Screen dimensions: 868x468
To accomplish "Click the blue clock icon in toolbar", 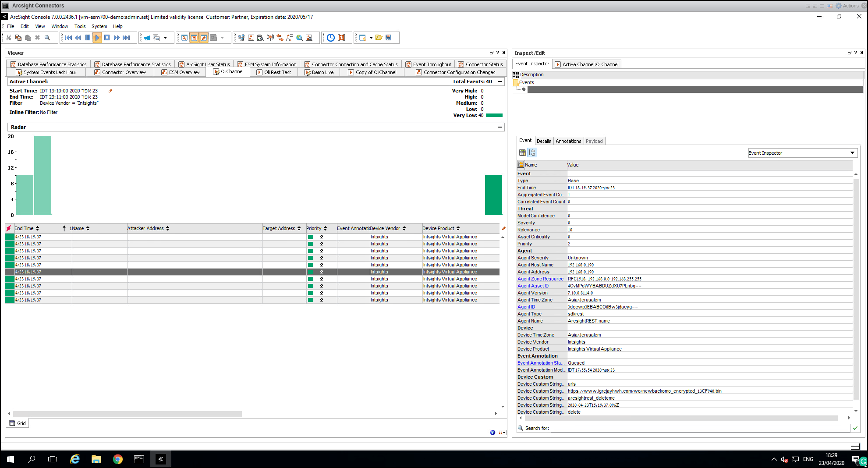I will click(331, 38).
